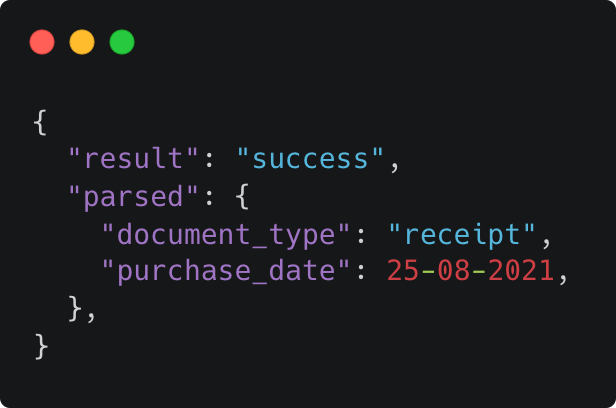
Task: Click the opening curly brace at top
Action: click(40, 123)
